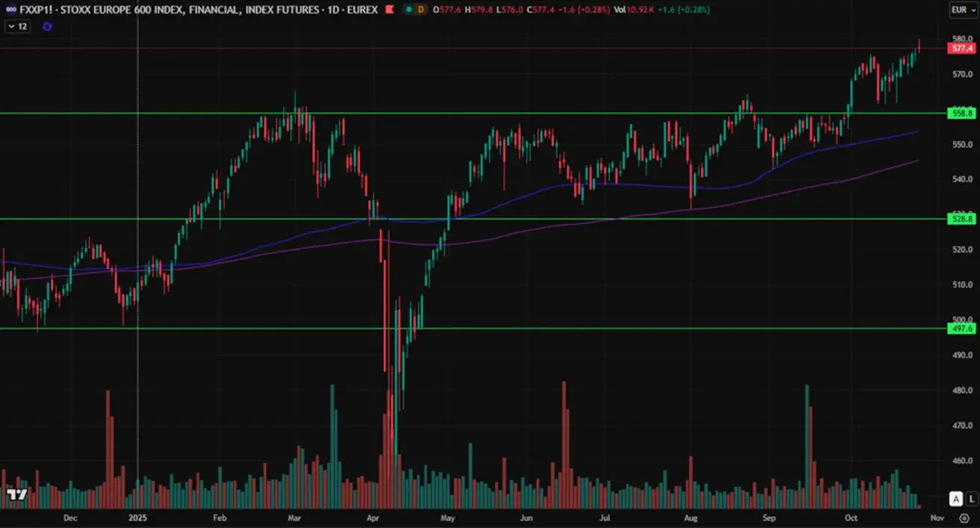Select the 558.8 green horizontal line label
This screenshot has width=980, height=528.
pyautogui.click(x=961, y=114)
